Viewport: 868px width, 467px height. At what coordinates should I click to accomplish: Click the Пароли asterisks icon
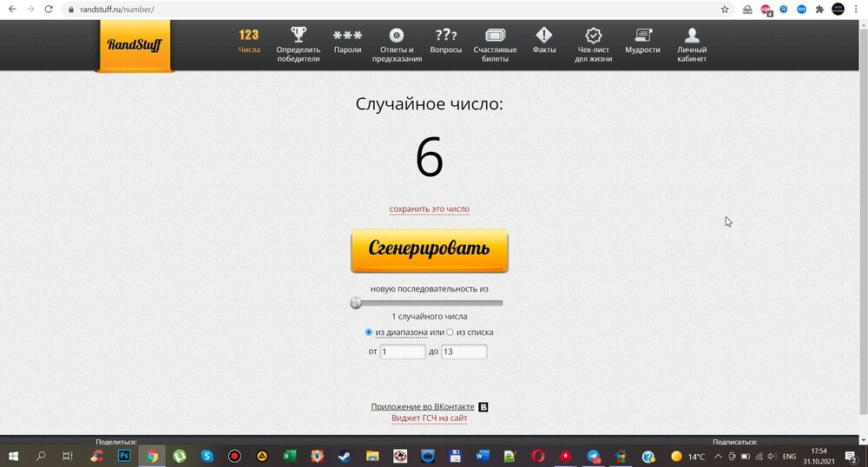tap(347, 36)
